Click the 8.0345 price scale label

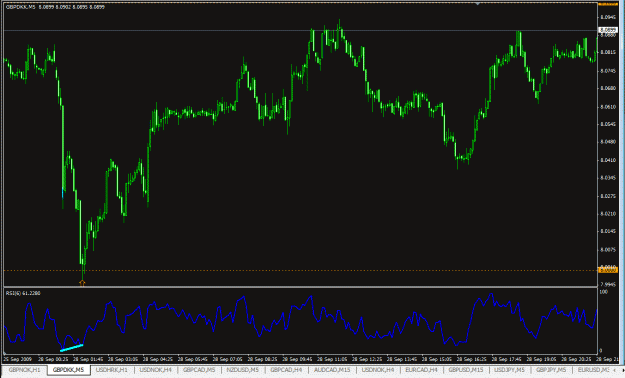(608, 177)
